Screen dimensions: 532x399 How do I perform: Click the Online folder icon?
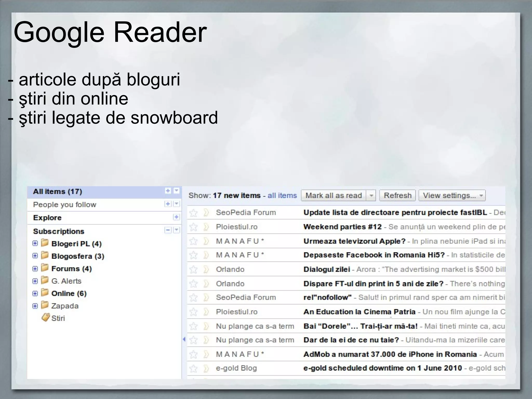coord(45,292)
